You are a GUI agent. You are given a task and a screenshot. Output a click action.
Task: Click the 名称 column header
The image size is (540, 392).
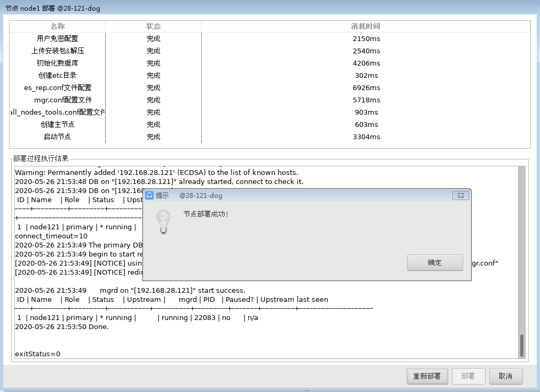point(58,26)
